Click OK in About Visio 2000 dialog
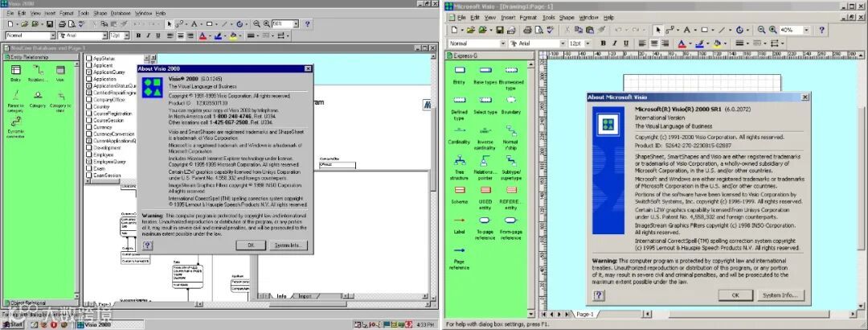The width and height of the screenshot is (868, 330). [x=250, y=245]
